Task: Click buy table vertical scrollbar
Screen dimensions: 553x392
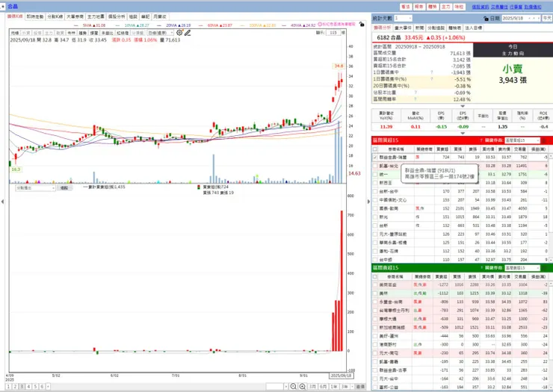Action: 551,208
